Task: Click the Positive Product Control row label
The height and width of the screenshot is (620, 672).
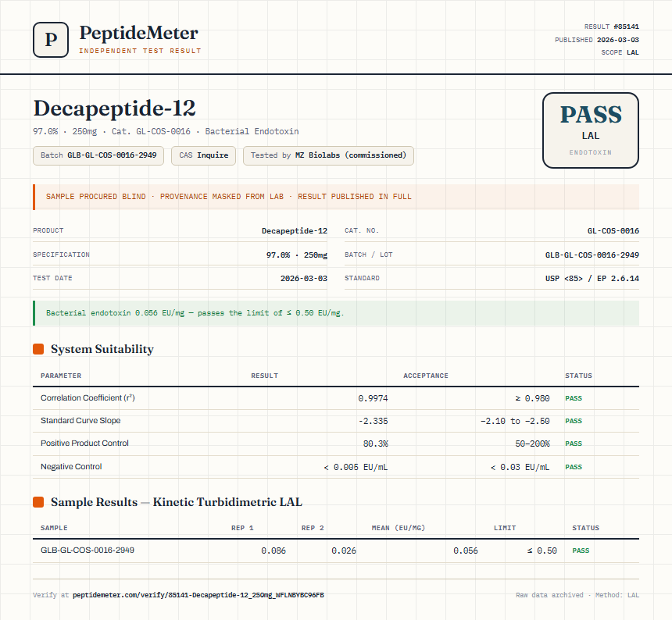Action: (x=84, y=444)
